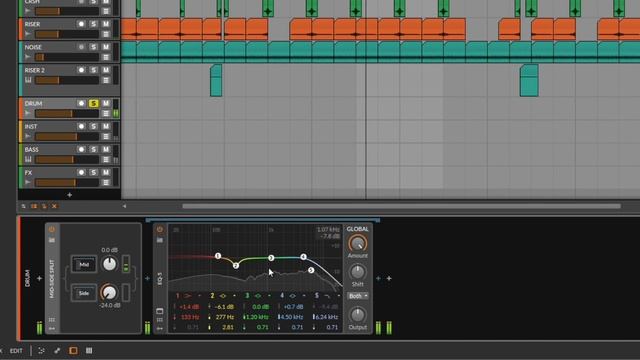640x360 pixels.
Task: Open EQ-5 preset folder icon
Action: [x=160, y=240]
